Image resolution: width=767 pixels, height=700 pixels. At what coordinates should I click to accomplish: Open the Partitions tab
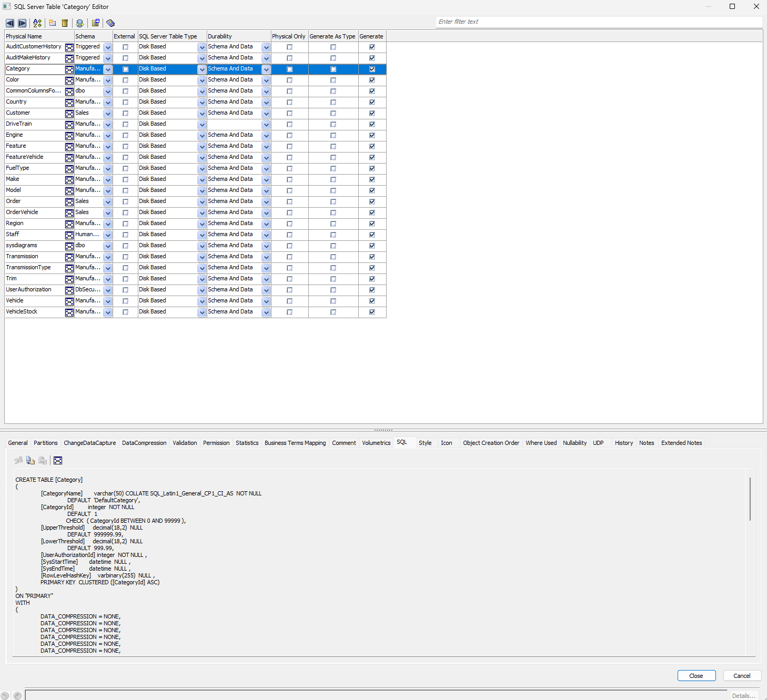(46, 443)
